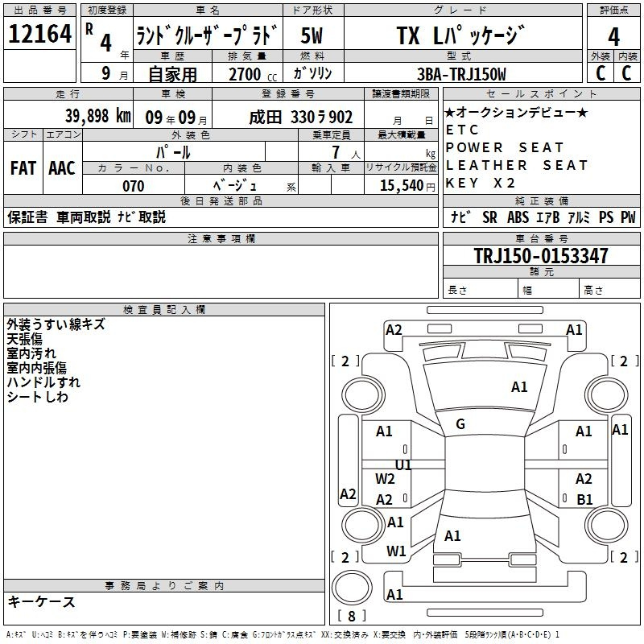Image resolution: width=644 pixels, height=644 pixels.
Task: Click chassis number TRJ150-0153347
Action: (x=541, y=255)
